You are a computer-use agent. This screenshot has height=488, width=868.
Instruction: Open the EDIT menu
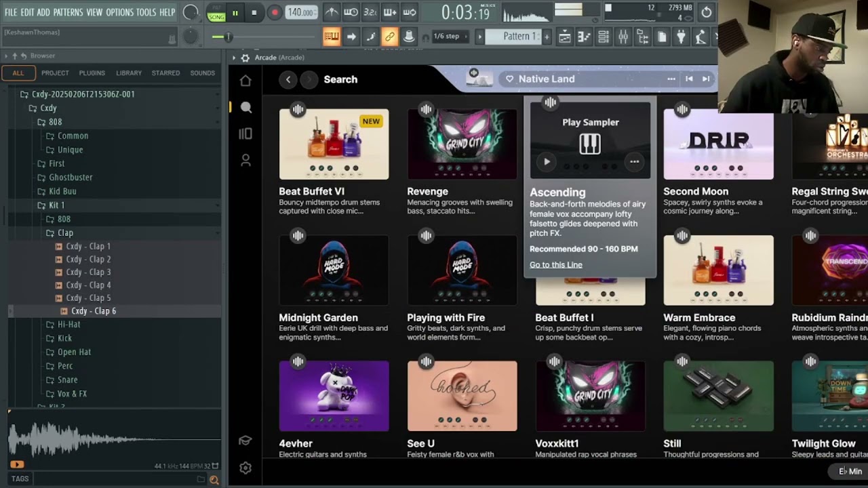tap(27, 12)
